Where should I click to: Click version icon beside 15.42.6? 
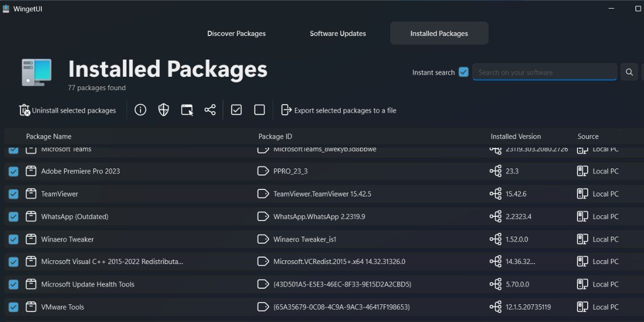495,194
